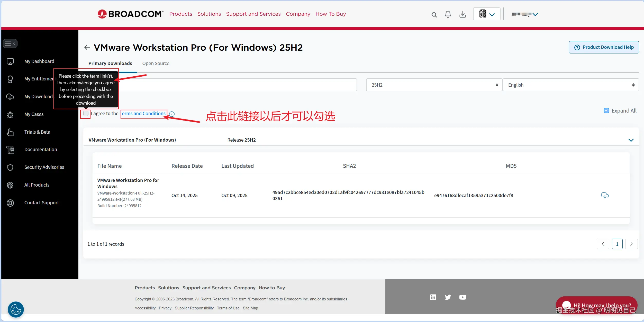The image size is (644, 322).
Task: Click the cloud download icon for Workstation Pro
Action: point(605,195)
